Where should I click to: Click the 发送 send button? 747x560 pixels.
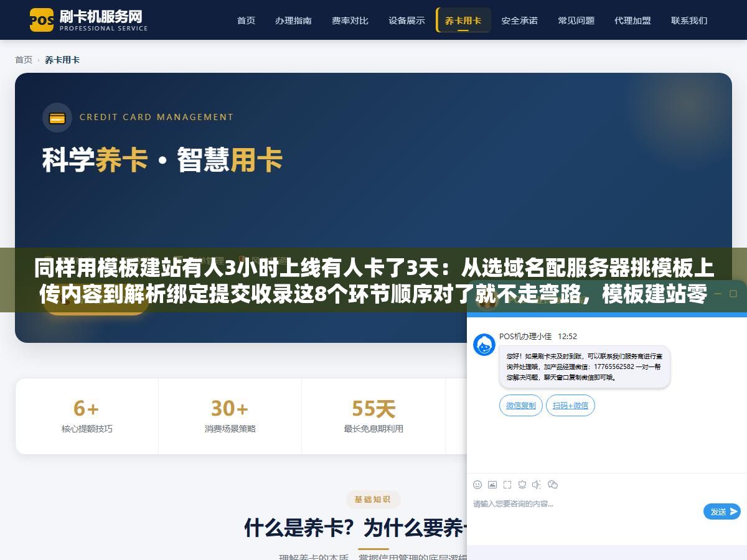point(722,511)
